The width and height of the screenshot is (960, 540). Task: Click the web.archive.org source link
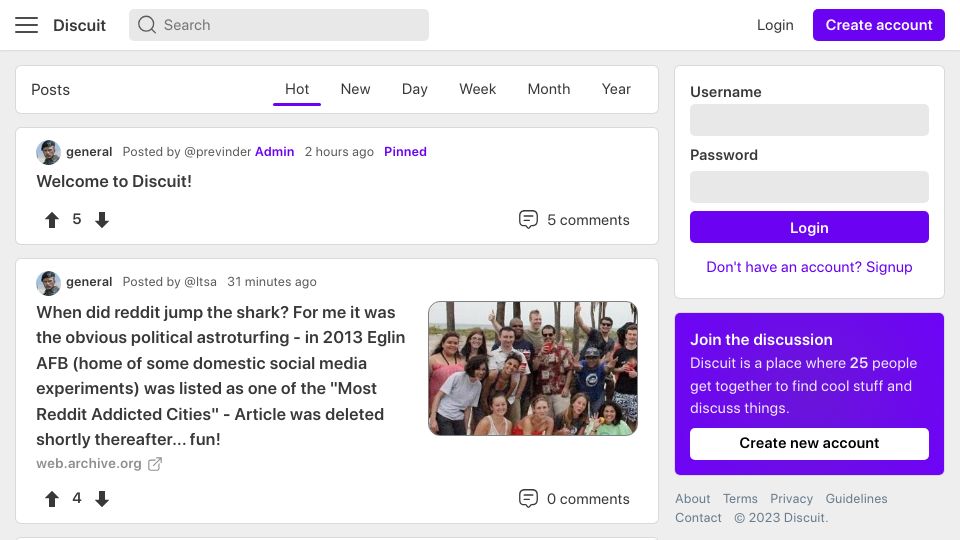pyautogui.click(x=89, y=463)
